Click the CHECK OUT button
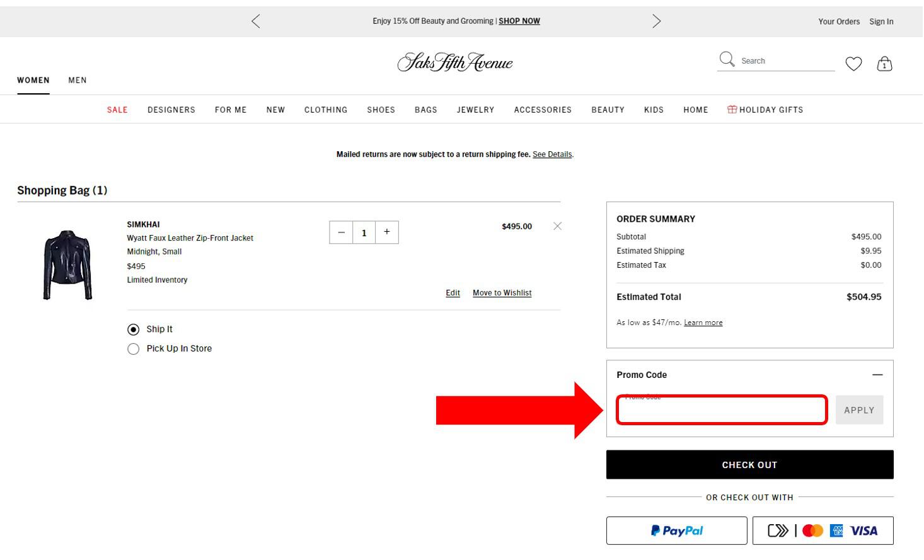 (x=750, y=465)
